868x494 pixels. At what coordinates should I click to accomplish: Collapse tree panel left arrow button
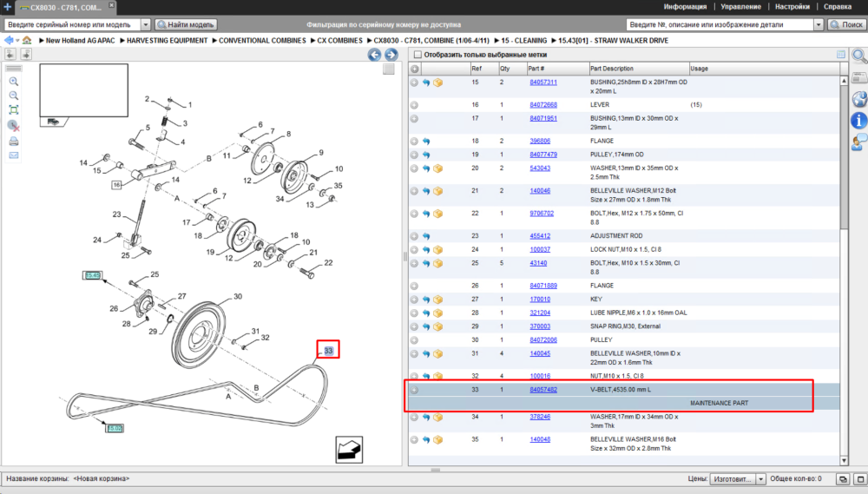coord(10,55)
